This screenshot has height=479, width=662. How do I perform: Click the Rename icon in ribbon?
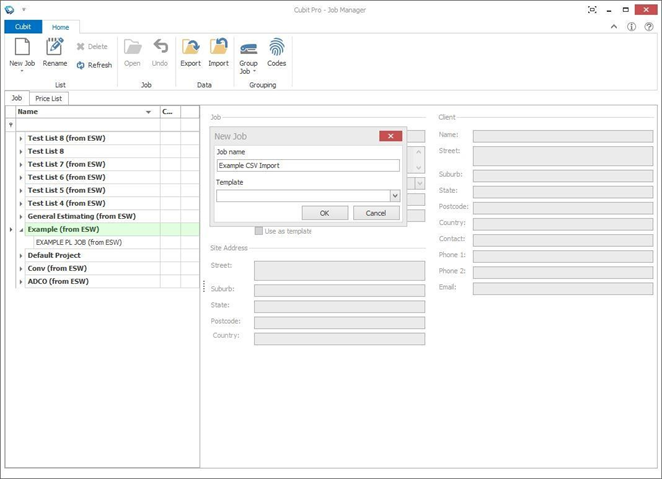[55, 47]
